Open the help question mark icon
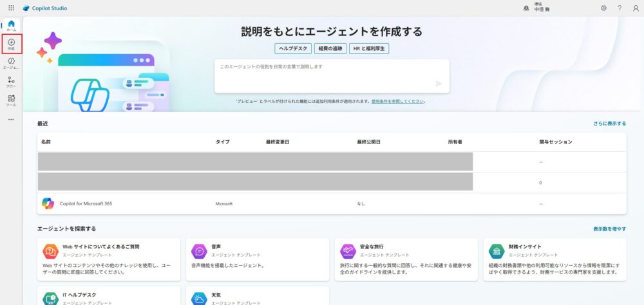 pos(620,8)
